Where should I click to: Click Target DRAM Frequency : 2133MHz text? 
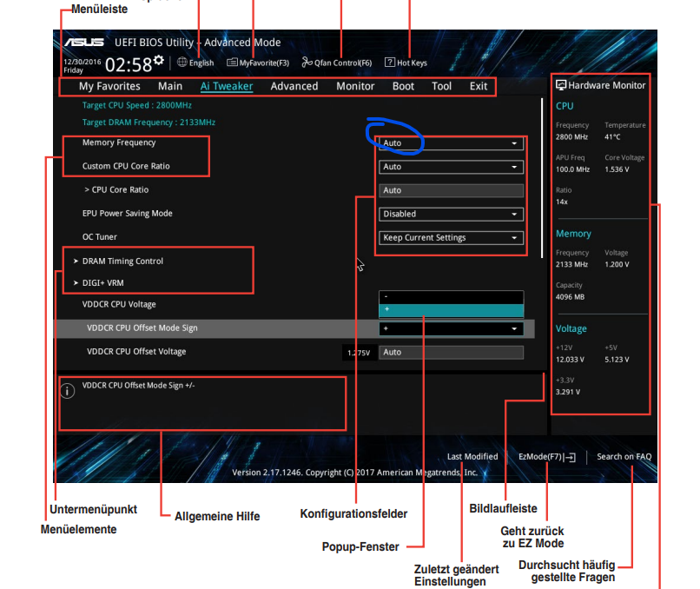(149, 122)
